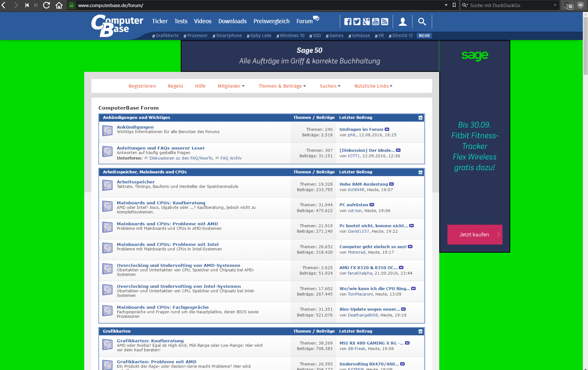Open the FAQ Archiv subforum
The image size is (588, 370).
point(231,158)
